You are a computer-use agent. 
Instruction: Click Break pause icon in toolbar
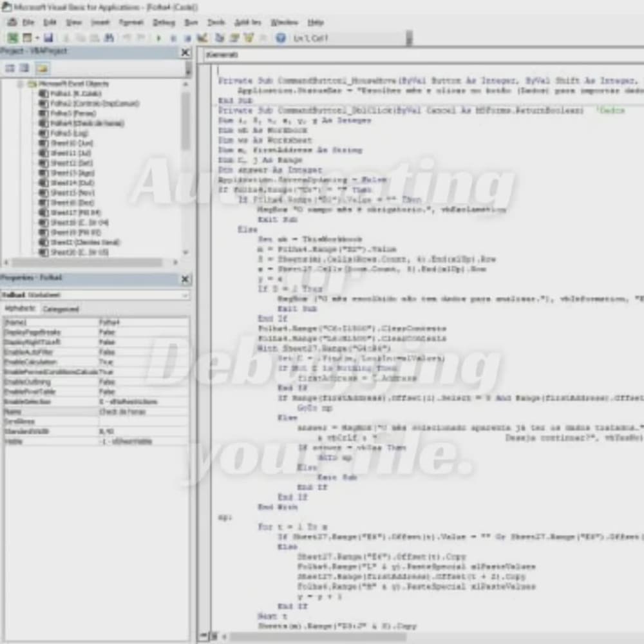(x=173, y=38)
